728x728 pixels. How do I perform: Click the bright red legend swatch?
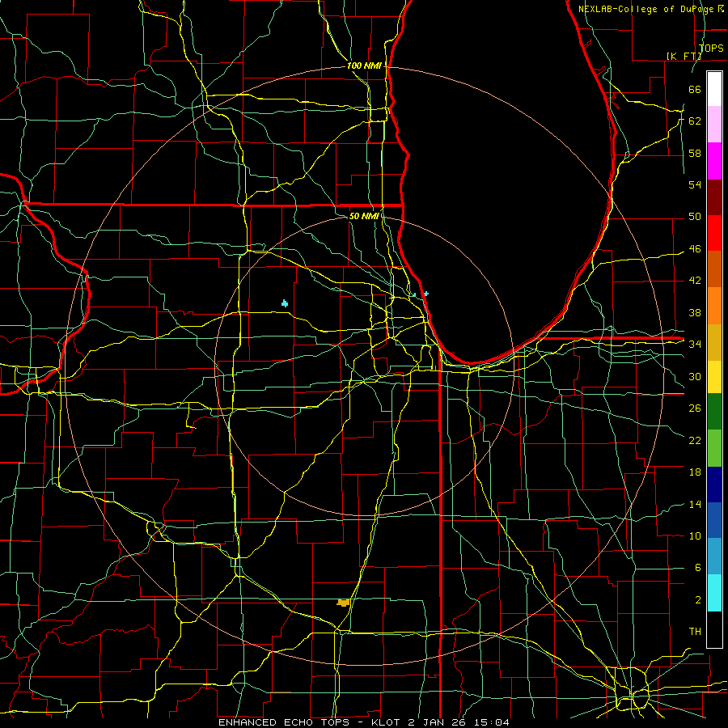point(714,233)
